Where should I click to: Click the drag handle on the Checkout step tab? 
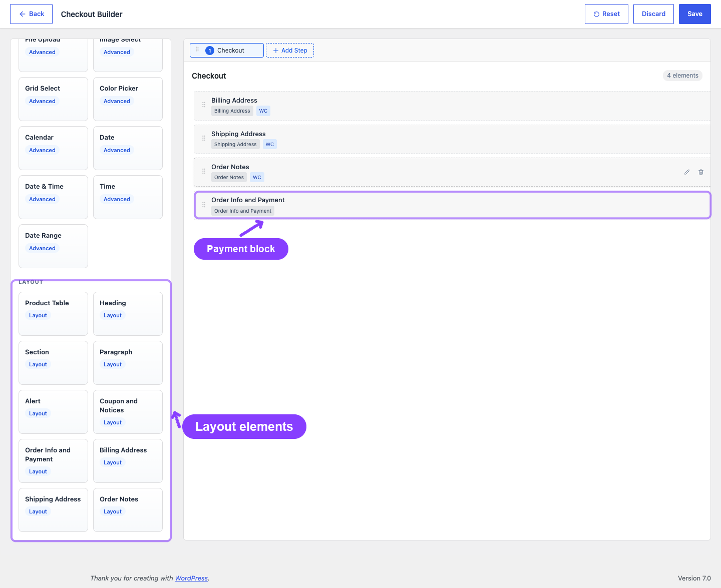point(197,50)
